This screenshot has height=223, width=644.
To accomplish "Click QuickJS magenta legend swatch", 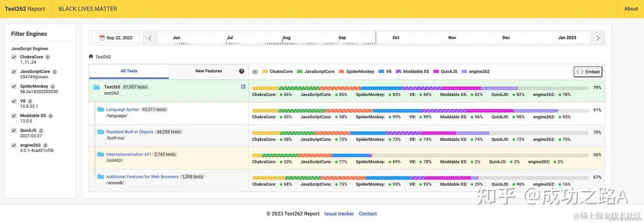I will (436, 72).
